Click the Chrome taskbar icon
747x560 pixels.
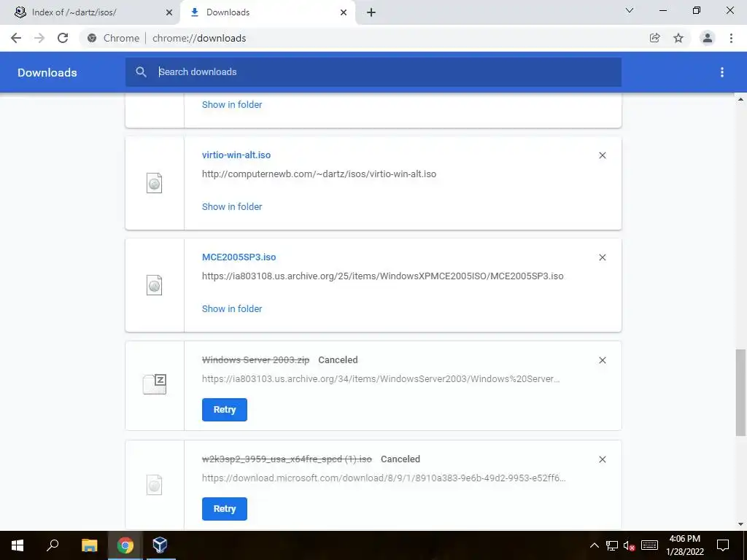click(x=125, y=545)
